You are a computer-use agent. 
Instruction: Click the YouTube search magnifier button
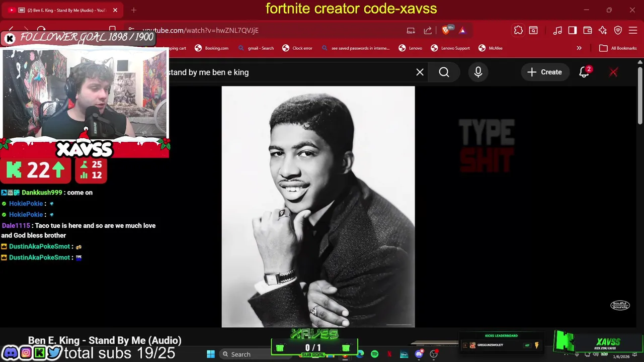pyautogui.click(x=444, y=72)
